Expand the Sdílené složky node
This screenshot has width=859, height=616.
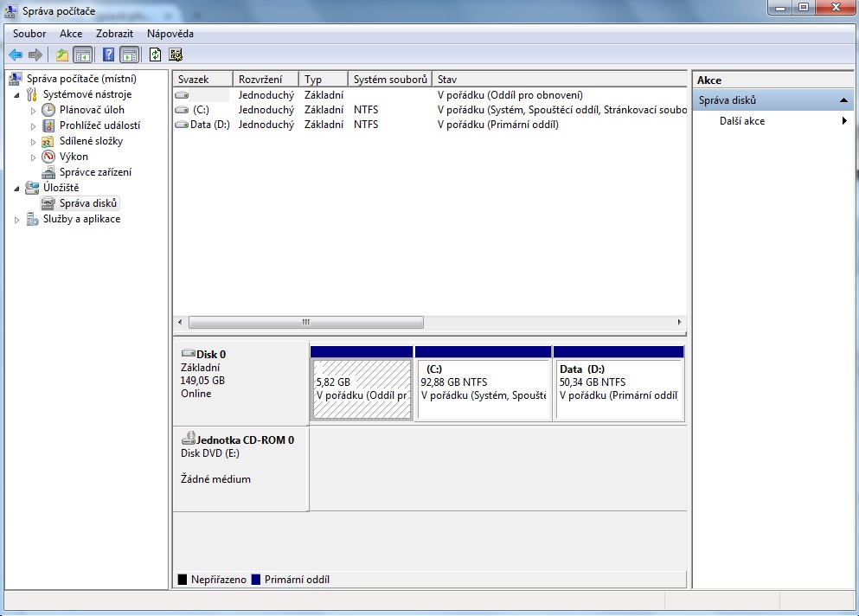34,142
